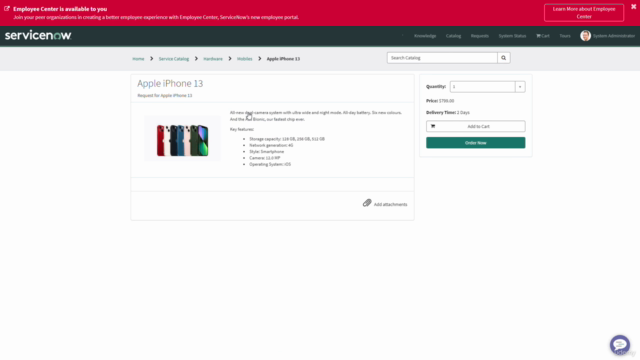Go to the Service Catalog breadcrumb
The width and height of the screenshot is (640, 360).
tap(174, 59)
